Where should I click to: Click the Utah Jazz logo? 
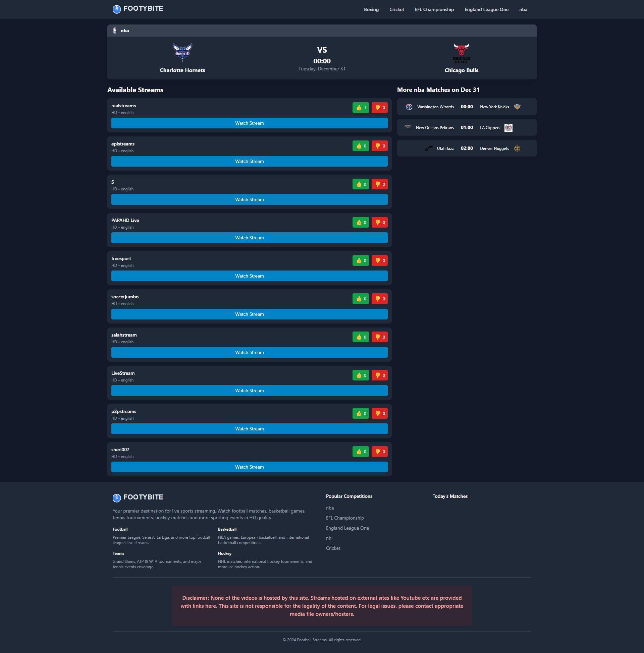tap(429, 149)
